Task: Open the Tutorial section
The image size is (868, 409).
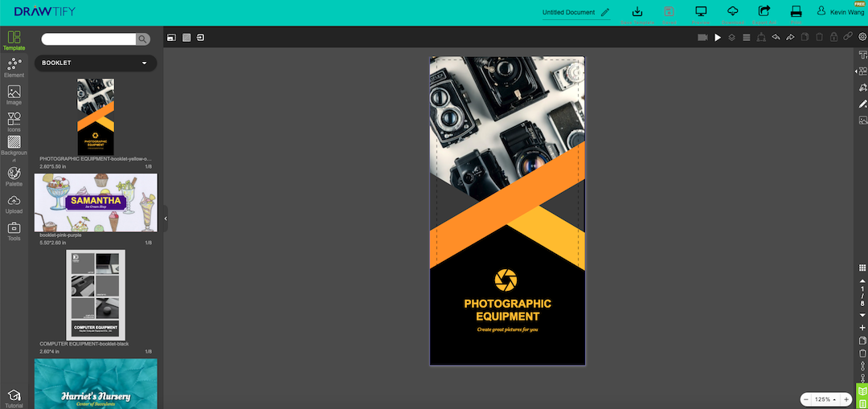Action: click(14, 399)
